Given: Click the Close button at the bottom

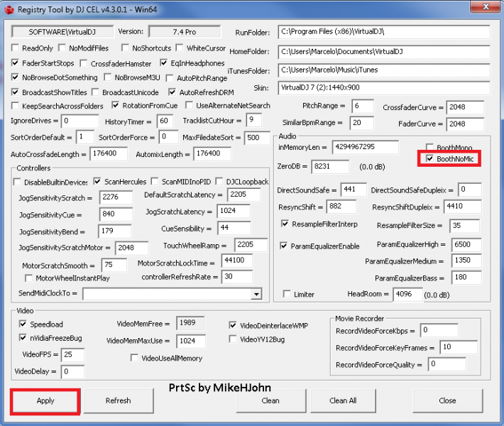Looking at the screenshot, I should coord(447,400).
